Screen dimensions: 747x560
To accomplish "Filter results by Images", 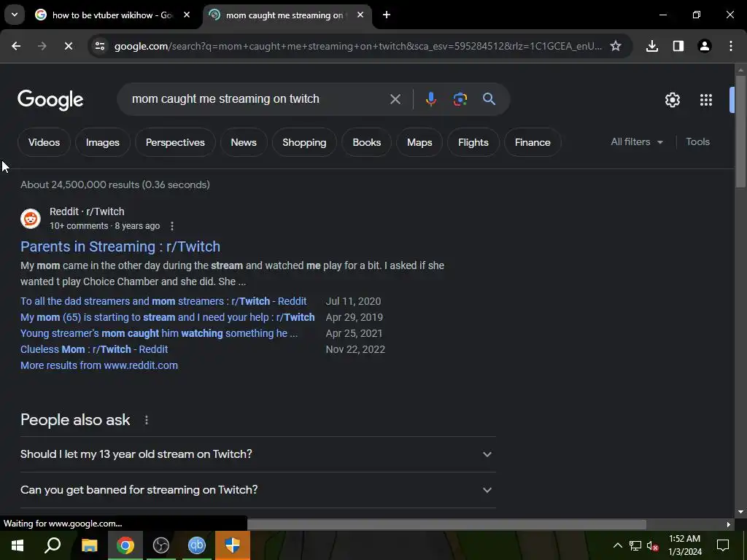I will pos(102,142).
